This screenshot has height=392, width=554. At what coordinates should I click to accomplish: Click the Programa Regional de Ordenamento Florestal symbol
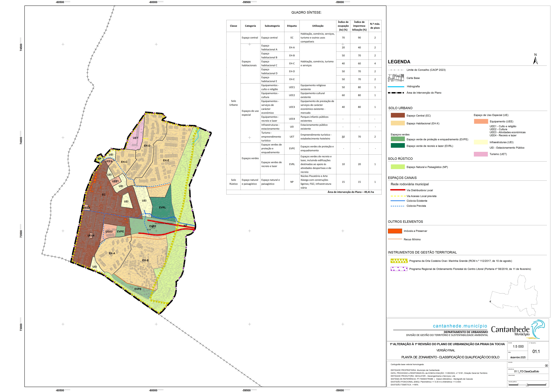[399, 269]
